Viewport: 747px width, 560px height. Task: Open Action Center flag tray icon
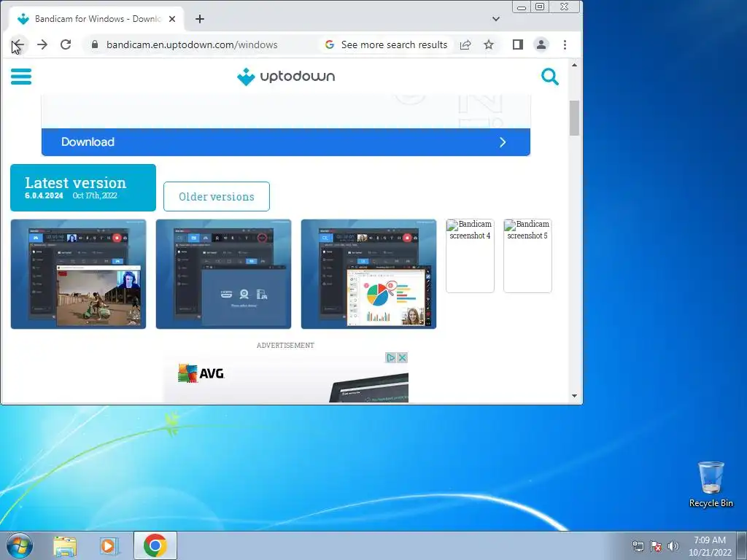pos(656,546)
